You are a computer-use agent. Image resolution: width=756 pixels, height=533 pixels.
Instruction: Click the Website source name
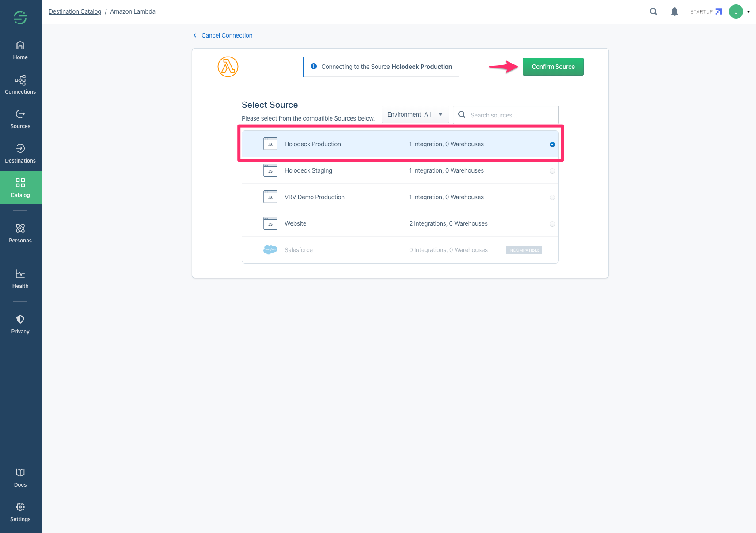coord(296,223)
